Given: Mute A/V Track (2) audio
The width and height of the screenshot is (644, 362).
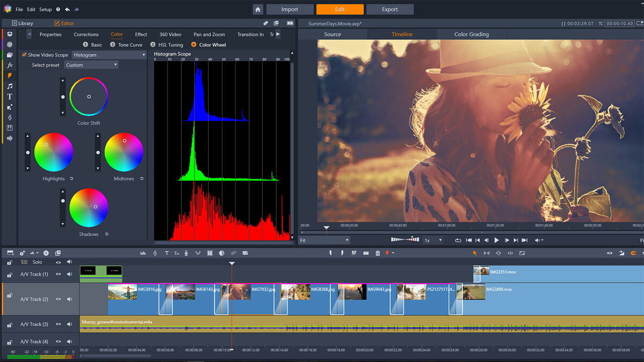Looking at the screenshot, I should click(x=70, y=299).
